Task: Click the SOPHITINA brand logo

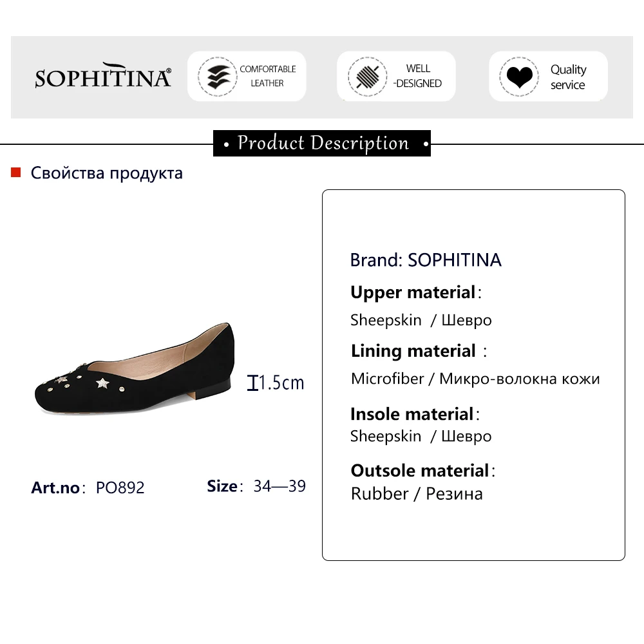Action: [103, 76]
